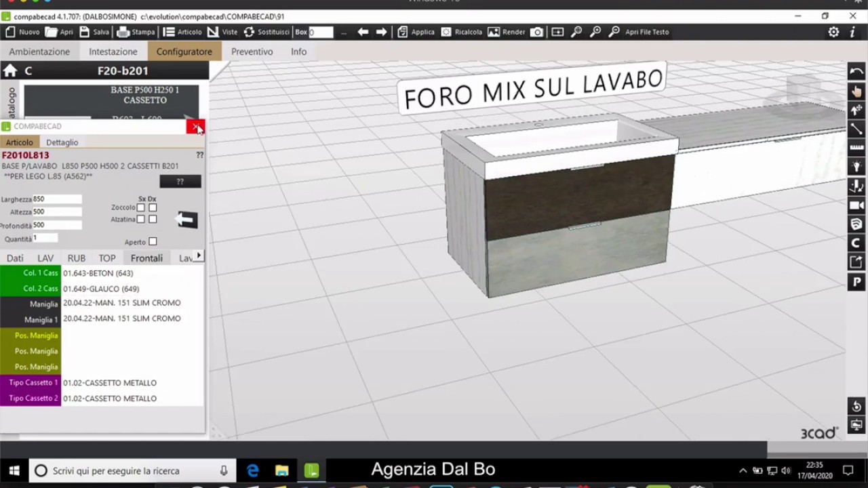Click the Larghezza value field
Screen dimensions: 868x488
(x=57, y=199)
